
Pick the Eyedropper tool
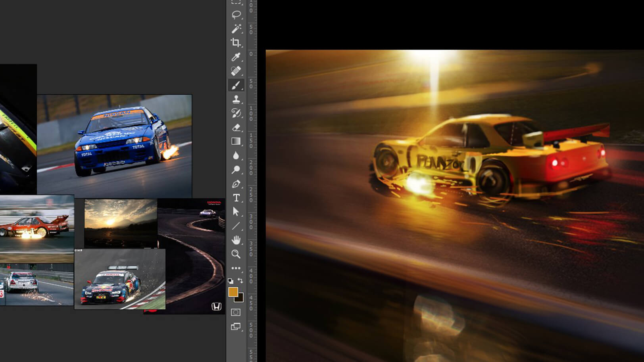236,57
